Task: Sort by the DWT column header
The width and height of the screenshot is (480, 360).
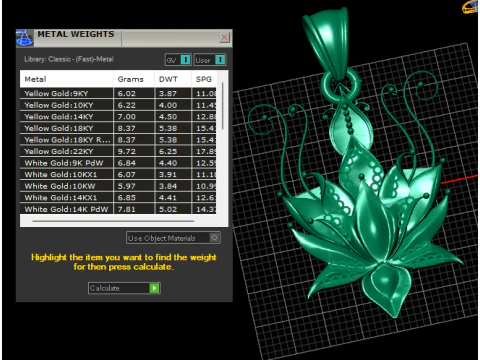Action: (x=173, y=79)
